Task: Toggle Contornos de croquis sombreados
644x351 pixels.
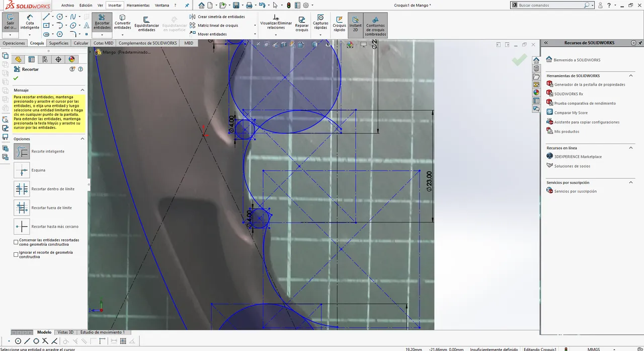Action: pyautogui.click(x=375, y=25)
